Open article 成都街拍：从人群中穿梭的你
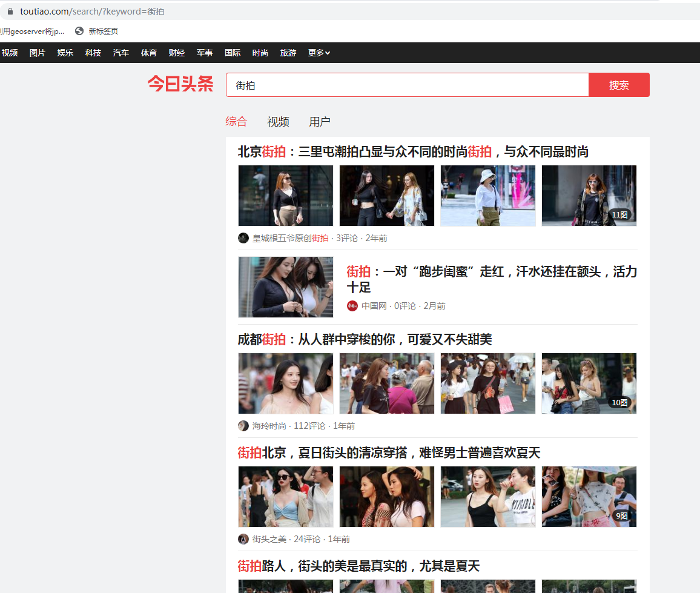700x593 pixels. (x=365, y=339)
